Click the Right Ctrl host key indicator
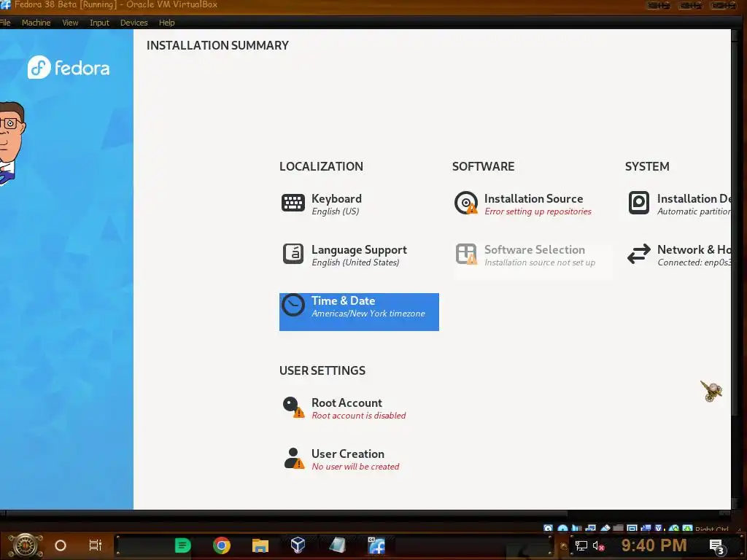This screenshot has width=747, height=560. pyautogui.click(x=712, y=529)
